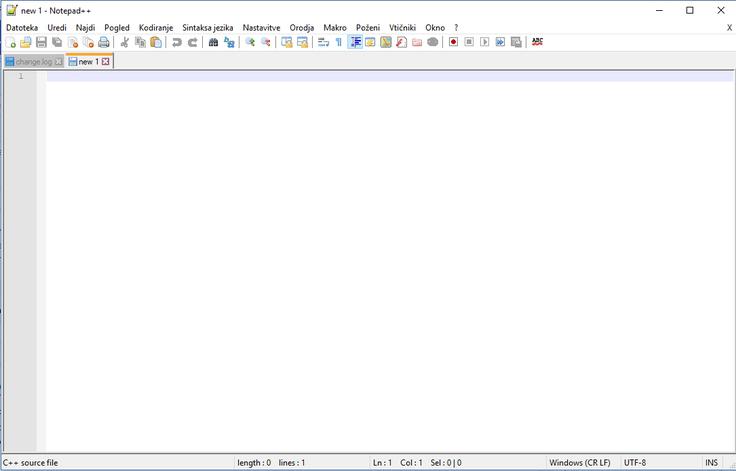Open the Najdi menu
The image size is (736, 471).
85,28
